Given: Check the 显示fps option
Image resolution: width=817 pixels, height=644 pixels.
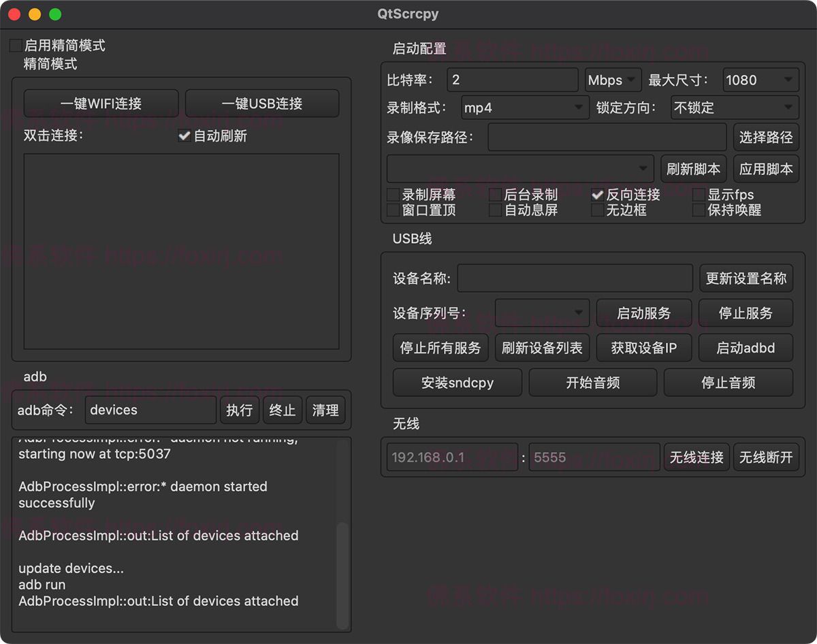Looking at the screenshot, I should (699, 195).
